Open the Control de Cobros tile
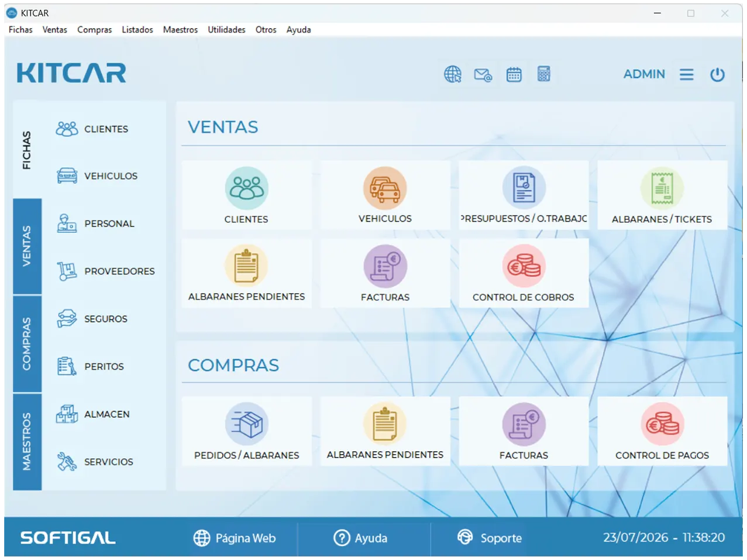 [x=524, y=273]
